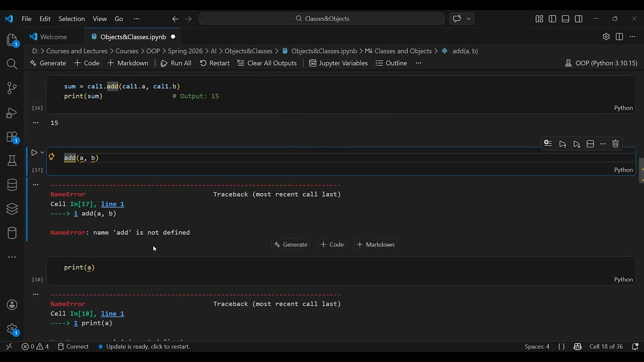
Task: Open the Selection menu
Action: click(x=71, y=19)
